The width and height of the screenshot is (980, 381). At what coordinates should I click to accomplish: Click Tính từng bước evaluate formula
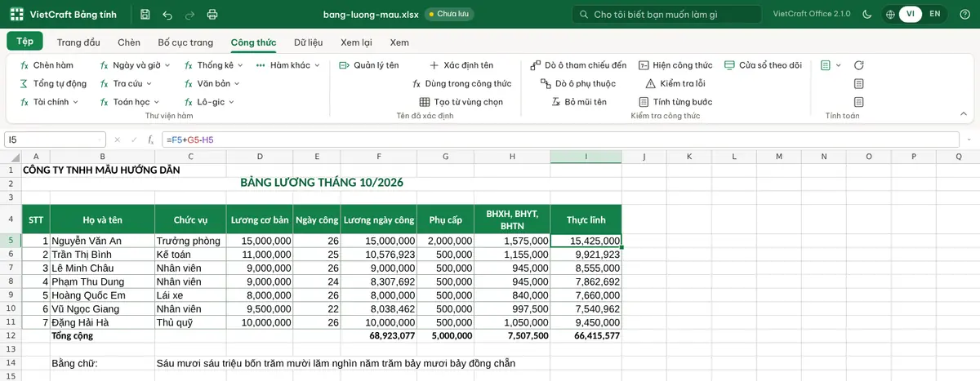(675, 102)
